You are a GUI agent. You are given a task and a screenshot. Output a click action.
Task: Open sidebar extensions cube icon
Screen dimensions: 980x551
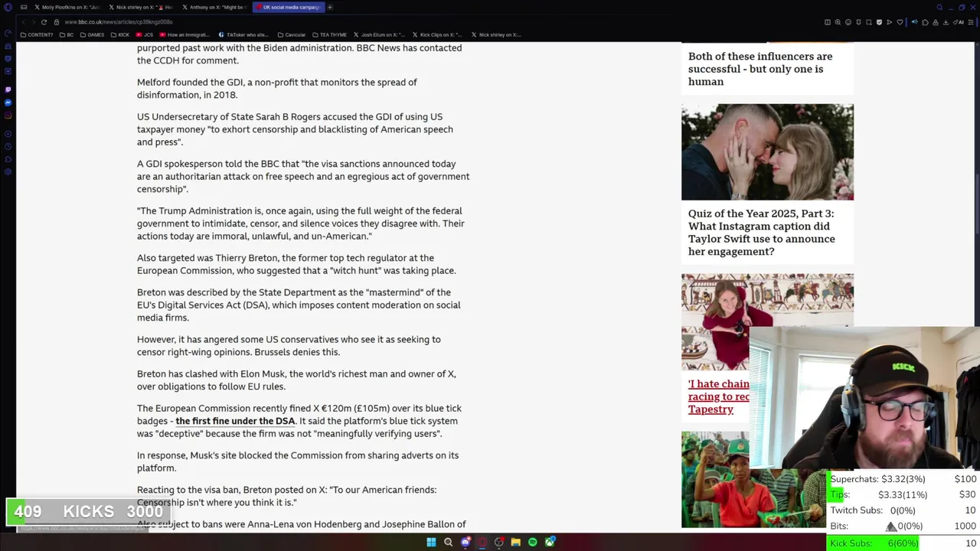(8, 159)
